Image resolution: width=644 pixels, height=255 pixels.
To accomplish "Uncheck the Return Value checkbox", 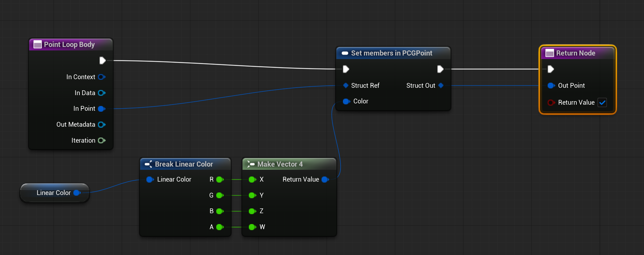I will tap(602, 102).
